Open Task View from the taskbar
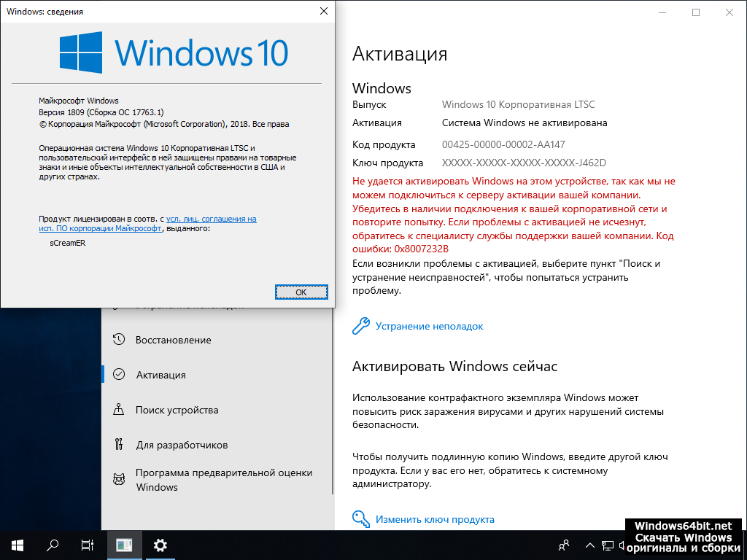747x560 pixels. [x=88, y=545]
